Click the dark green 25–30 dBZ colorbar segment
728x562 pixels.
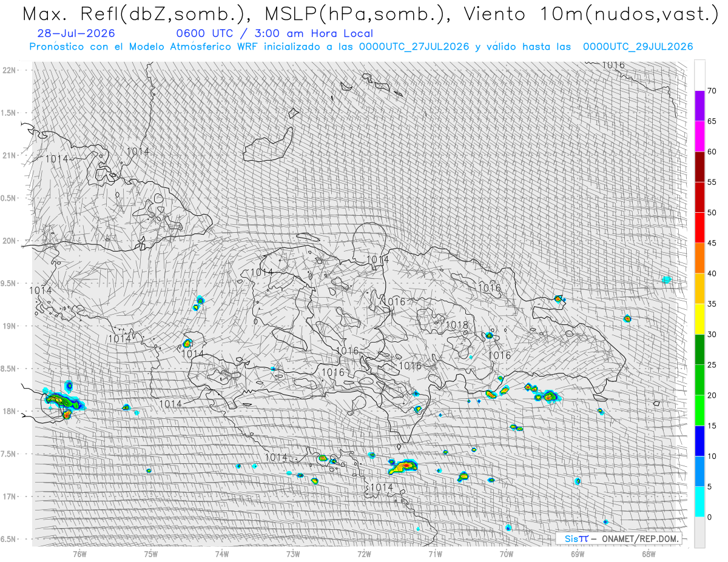click(699, 349)
